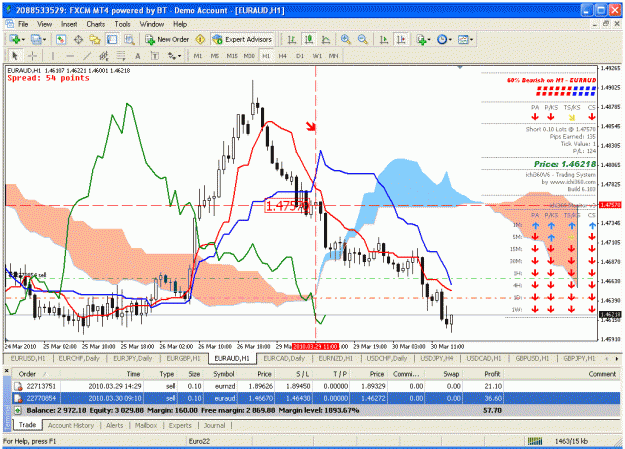Open MetaEditor yellow diamond icon
This screenshot has height=449, width=625.
click(x=200, y=39)
